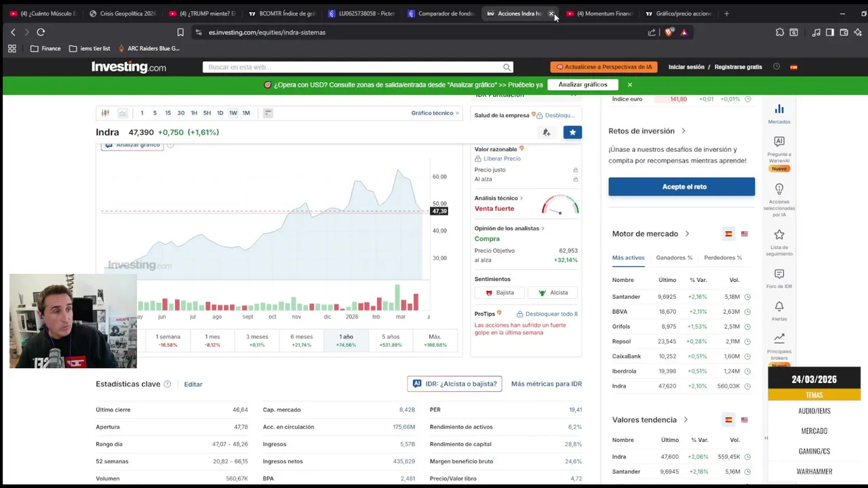Viewport: 868px width, 488px height.
Task: Reload the browser page
Action: 41,32
